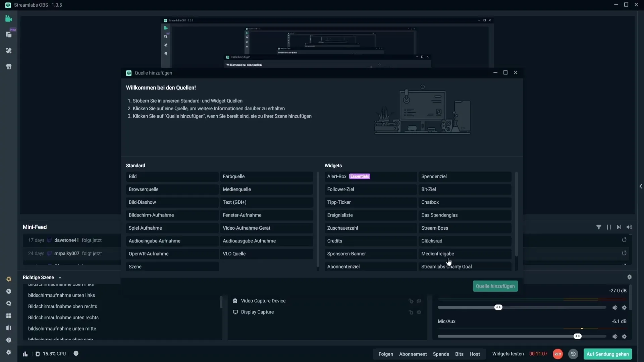Image resolution: width=644 pixels, height=362 pixels.
Task: Pick the Spendenziel widget
Action: coord(465,177)
